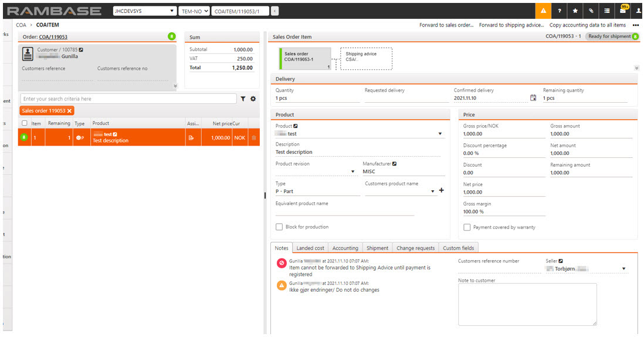
Task: Open the TEM-NO company dropdown
Action: click(194, 11)
